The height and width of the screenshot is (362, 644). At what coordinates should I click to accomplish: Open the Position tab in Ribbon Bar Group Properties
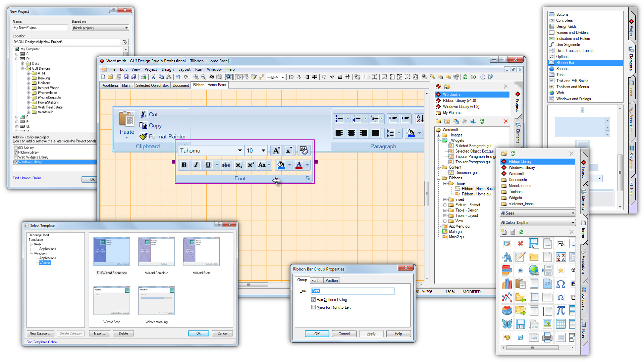coord(331,281)
